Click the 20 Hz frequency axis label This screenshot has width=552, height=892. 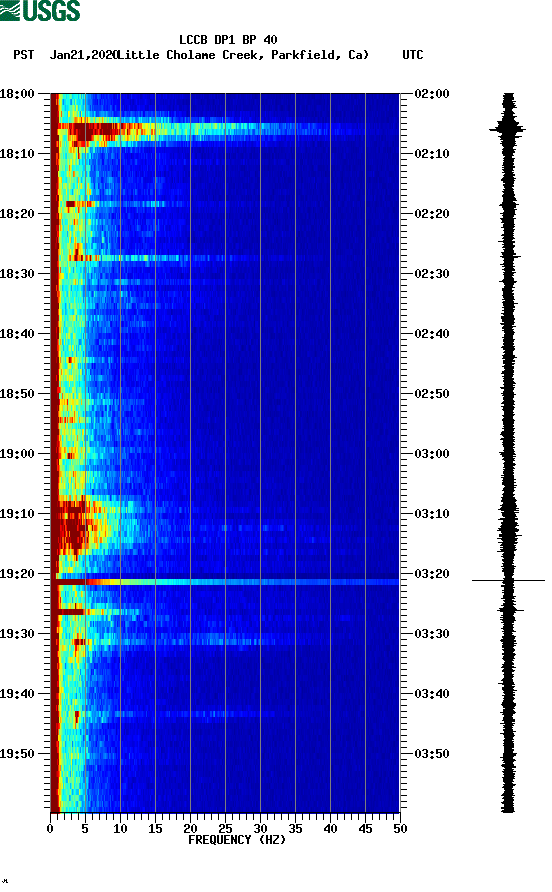click(190, 829)
